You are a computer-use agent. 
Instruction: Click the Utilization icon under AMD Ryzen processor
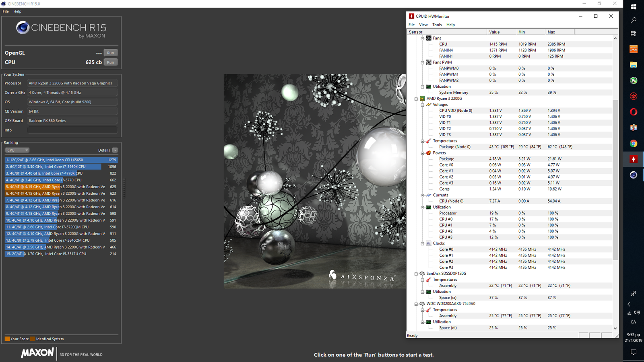(429, 207)
